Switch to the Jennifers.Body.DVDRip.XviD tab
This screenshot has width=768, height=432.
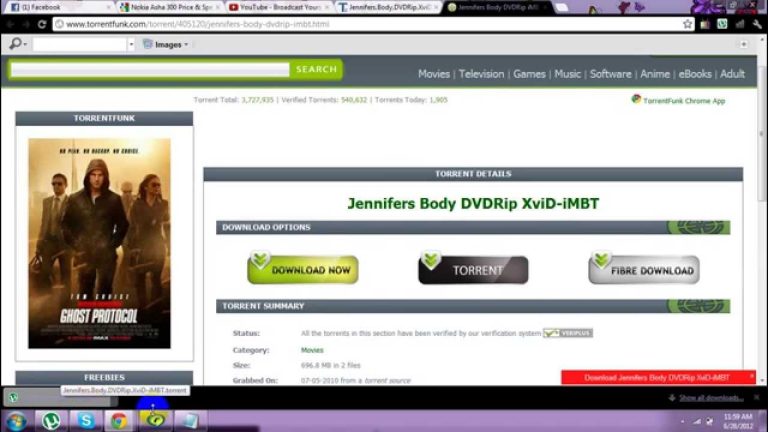389,7
